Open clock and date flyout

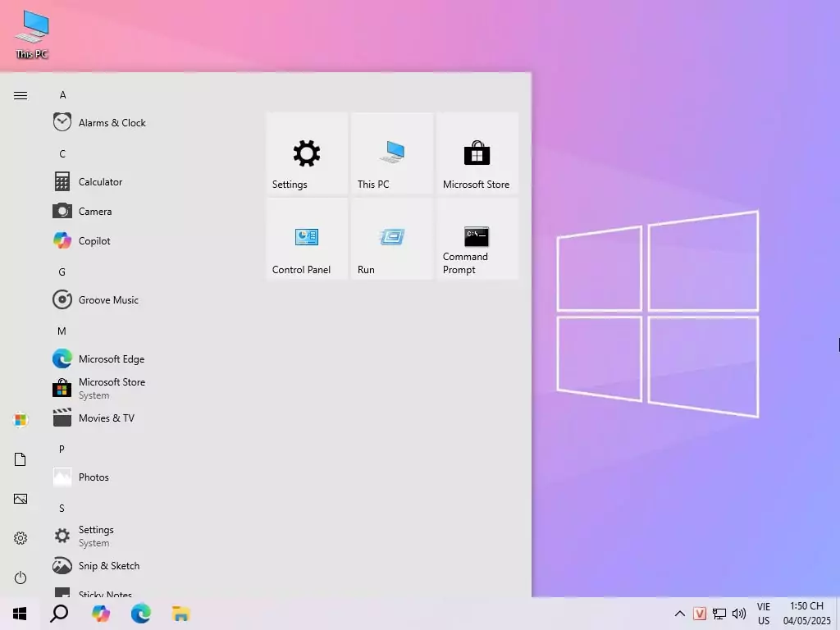pyautogui.click(x=806, y=614)
